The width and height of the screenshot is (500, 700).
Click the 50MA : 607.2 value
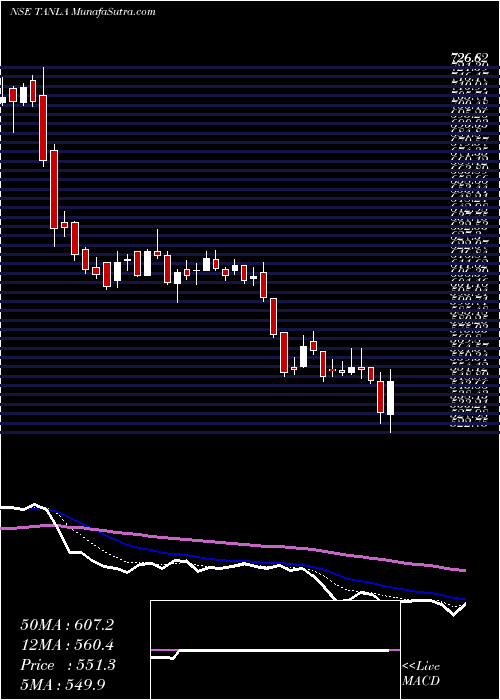click(x=67, y=625)
